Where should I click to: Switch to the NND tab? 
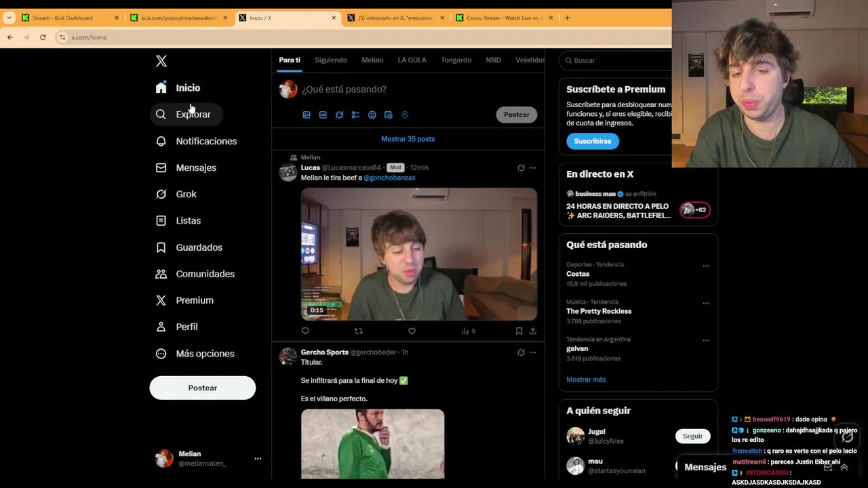pyautogui.click(x=493, y=60)
